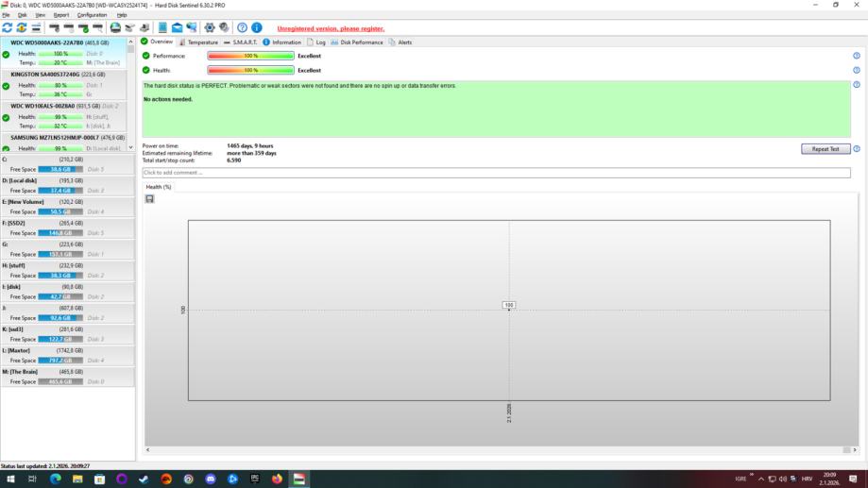Open the Health (%) chart tab
The width and height of the screenshot is (868, 488).
pyautogui.click(x=159, y=187)
